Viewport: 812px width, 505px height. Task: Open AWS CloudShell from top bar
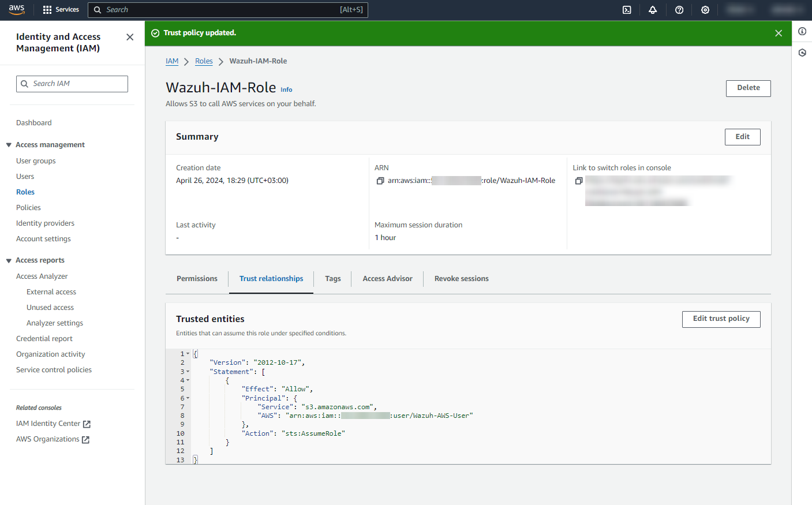tap(627, 10)
